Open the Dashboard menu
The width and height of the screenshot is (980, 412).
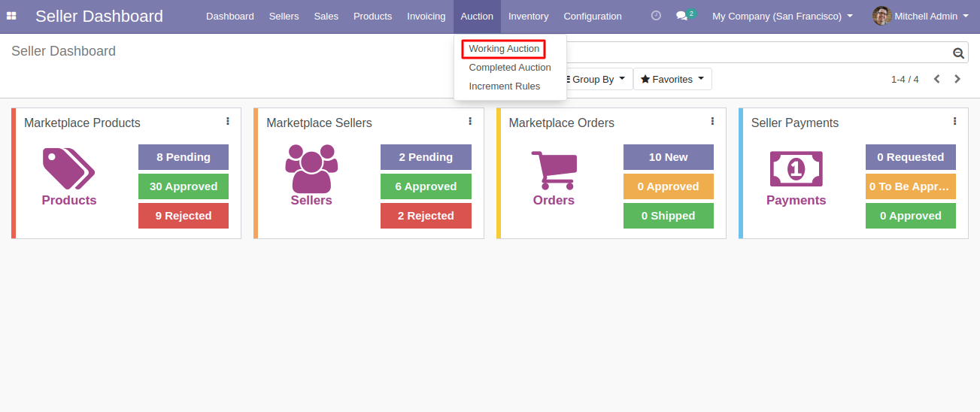pos(230,16)
